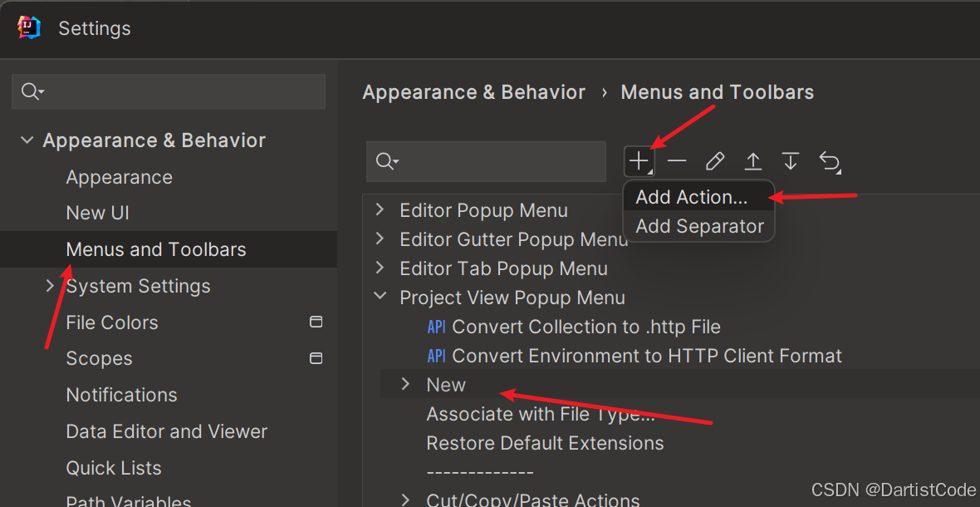980x507 pixels.
Task: Click the Move Down arrow icon
Action: pos(791,160)
